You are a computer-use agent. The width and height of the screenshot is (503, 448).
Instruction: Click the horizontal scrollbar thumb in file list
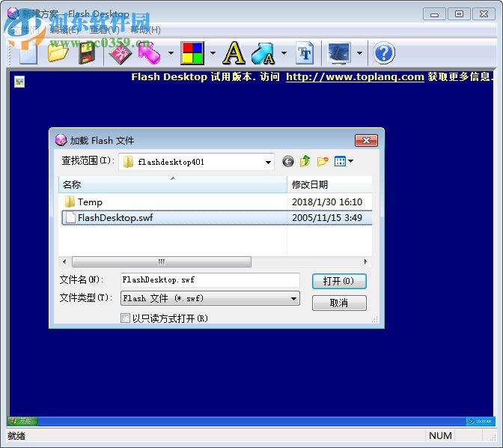pos(162,261)
